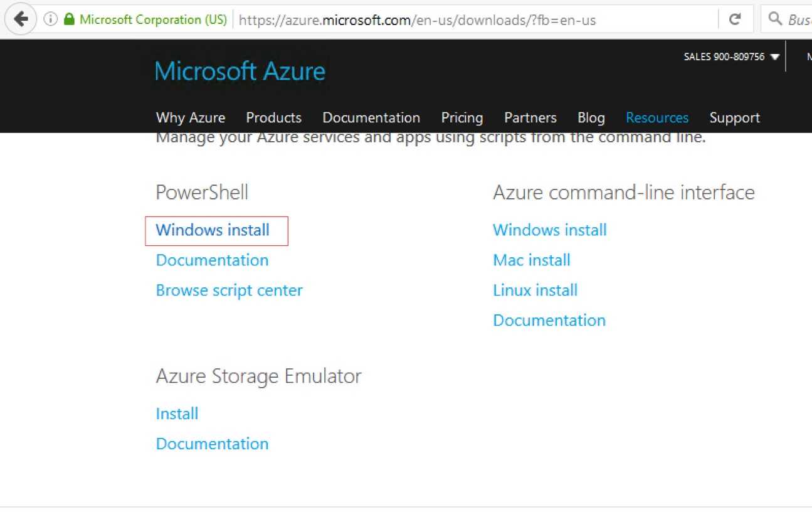Open Azure command-line interface Documentation link
Viewport: 812px width, 522px height.
[x=549, y=320]
